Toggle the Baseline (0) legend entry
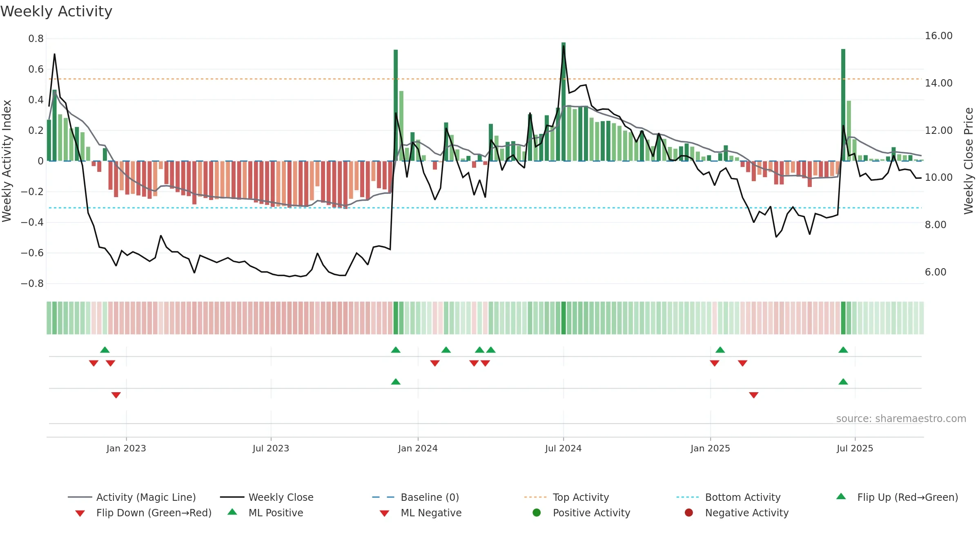The image size is (980, 551). pos(416,497)
